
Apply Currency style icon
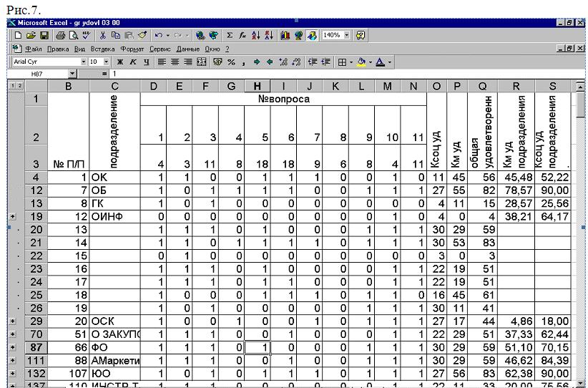coord(217,62)
